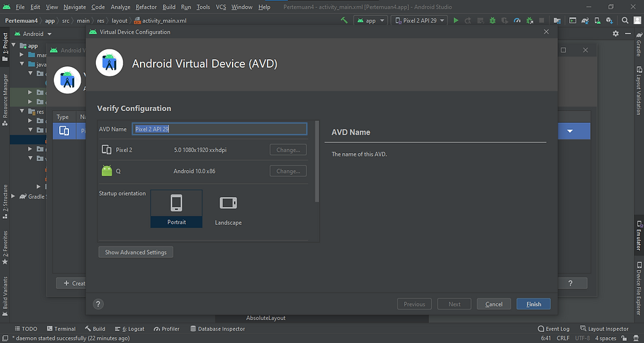644x343 pixels.
Task: Open the Database Inspector tab
Action: click(218, 329)
